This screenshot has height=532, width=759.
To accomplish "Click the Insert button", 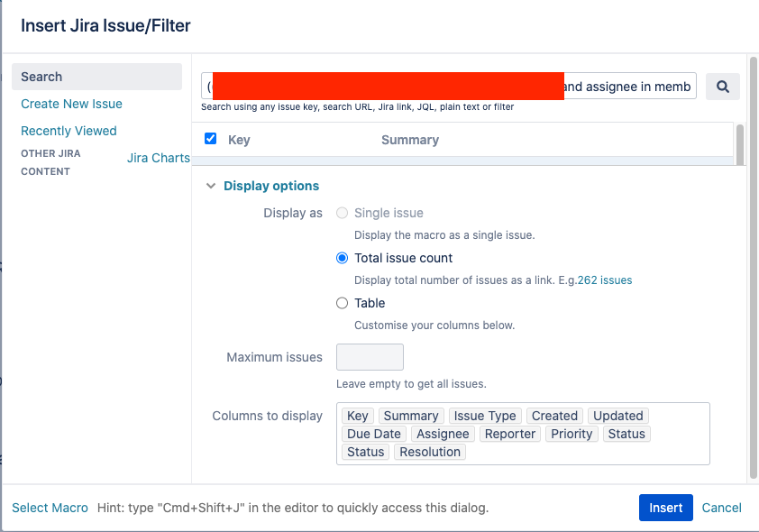I will [x=665, y=508].
